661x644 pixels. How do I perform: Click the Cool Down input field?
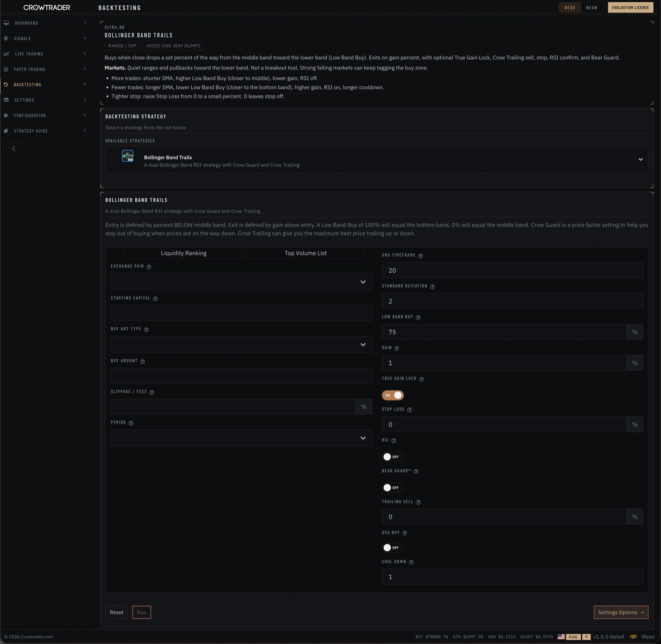coord(512,577)
